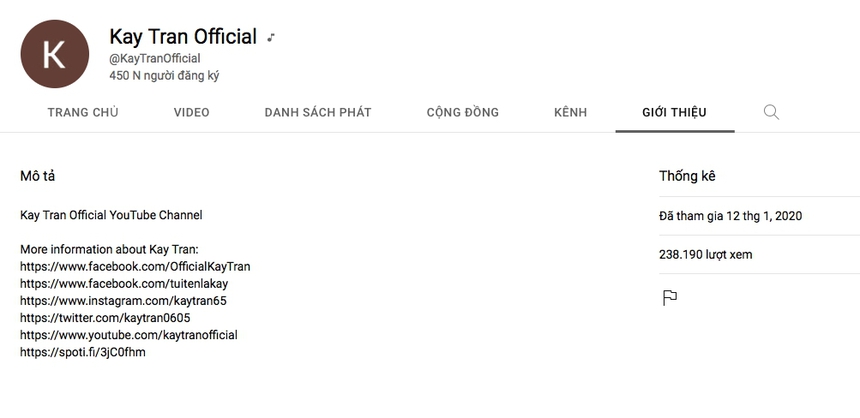Switch to the Video tab
This screenshot has height=418, width=860.
(192, 112)
